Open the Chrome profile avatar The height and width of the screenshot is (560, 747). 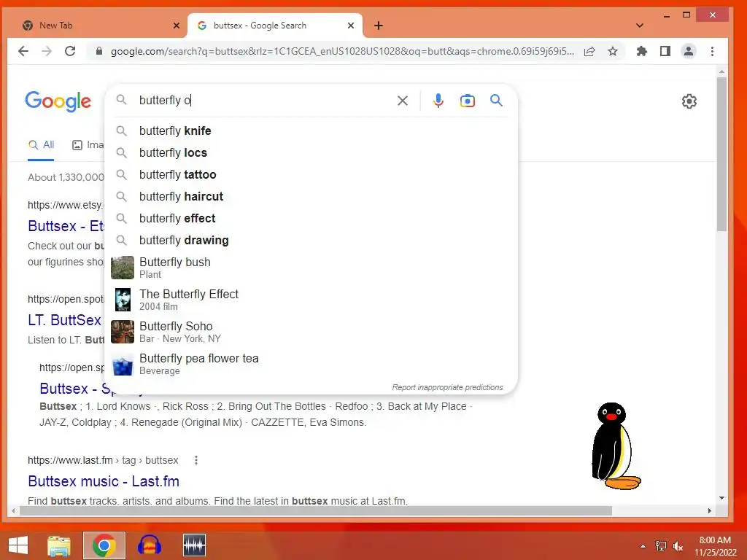click(x=689, y=51)
